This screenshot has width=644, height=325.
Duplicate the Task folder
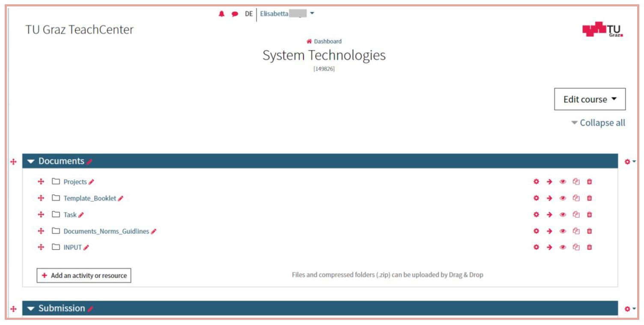576,215
